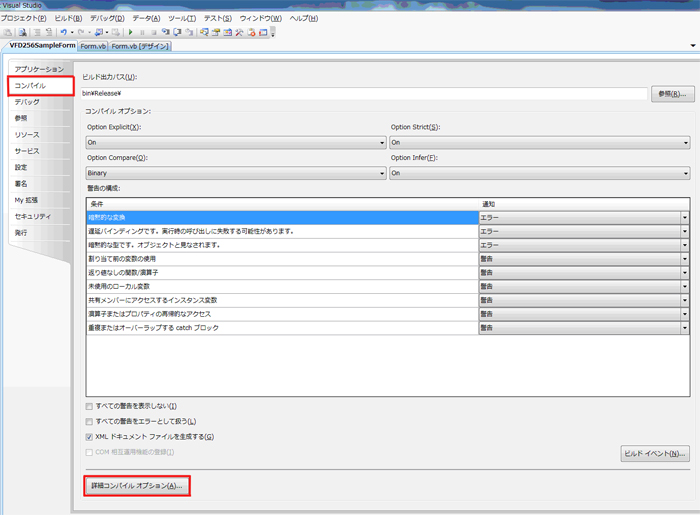Start debugging with the green play icon
The height and width of the screenshot is (515, 700).
tap(130, 32)
